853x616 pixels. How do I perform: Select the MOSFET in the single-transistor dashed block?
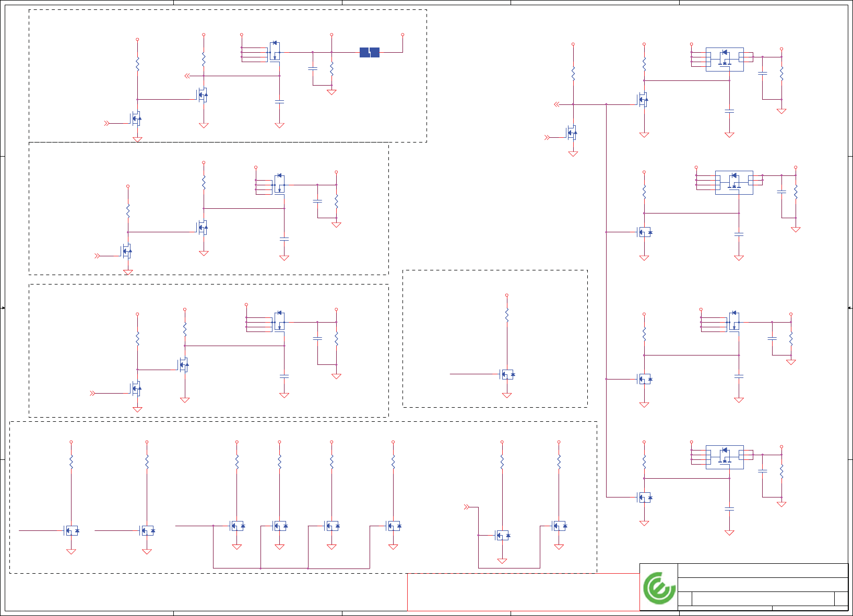tap(507, 374)
